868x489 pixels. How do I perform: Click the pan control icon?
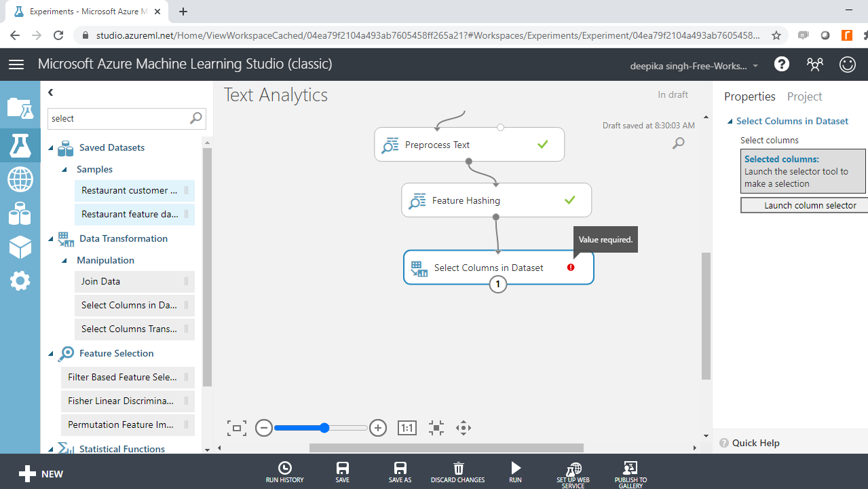464,428
